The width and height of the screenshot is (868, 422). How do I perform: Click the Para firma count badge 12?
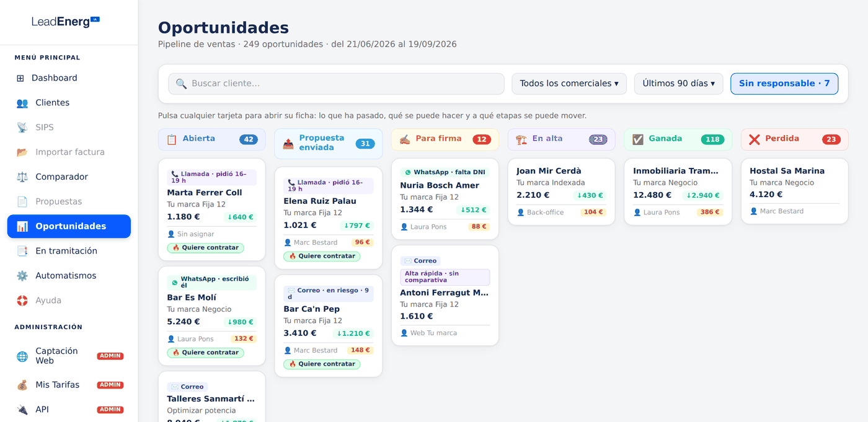(x=482, y=139)
